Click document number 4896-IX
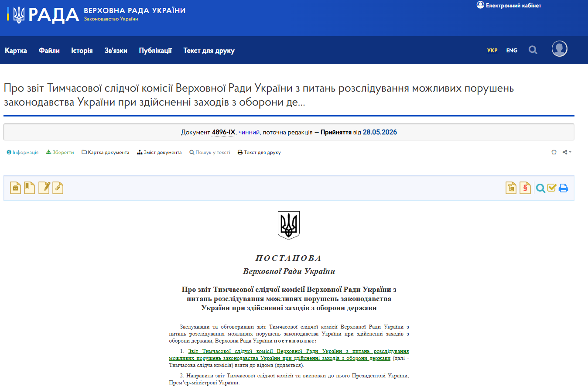The image size is (588, 387). [x=223, y=132]
